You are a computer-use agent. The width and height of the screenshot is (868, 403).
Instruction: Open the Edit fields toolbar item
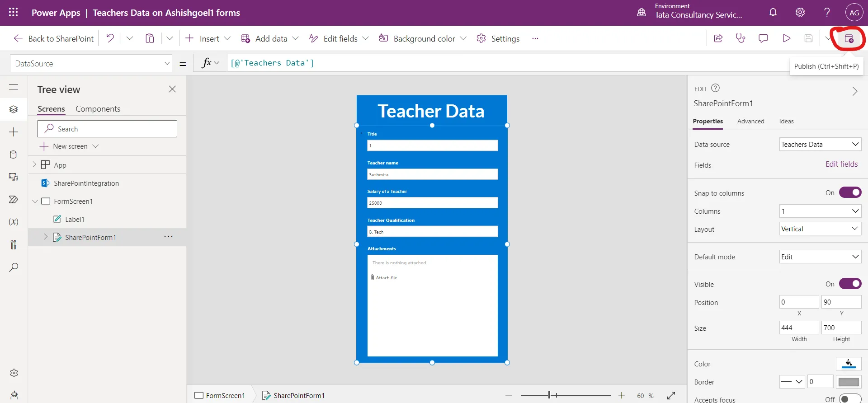click(x=339, y=38)
